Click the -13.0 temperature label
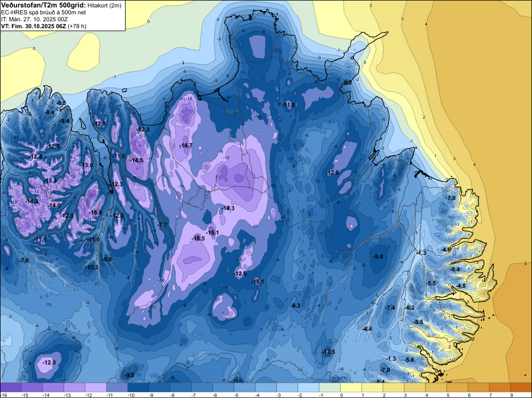The width and height of the screenshot is (532, 398). [87, 165]
